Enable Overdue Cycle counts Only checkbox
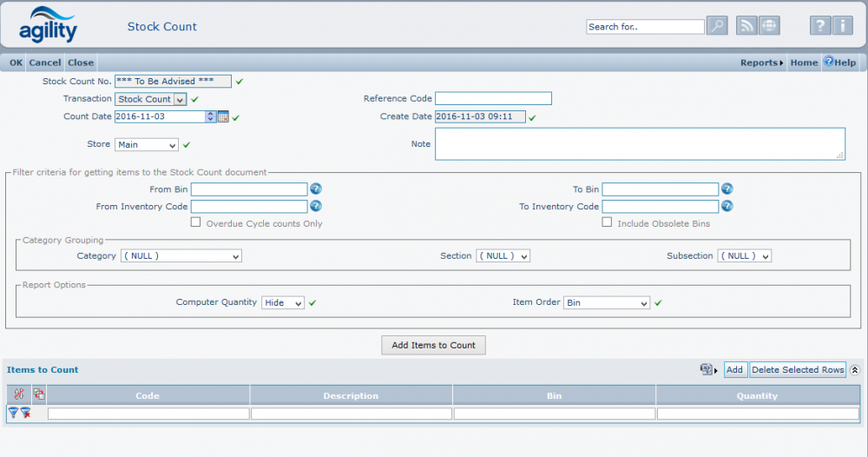Image resolution: width=868 pixels, height=457 pixels. coord(196,223)
